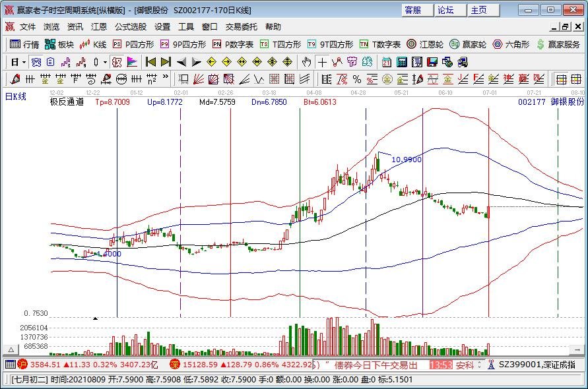Click the 客服 button
Image resolution: width=588 pixels, height=389 pixels.
click(413, 10)
